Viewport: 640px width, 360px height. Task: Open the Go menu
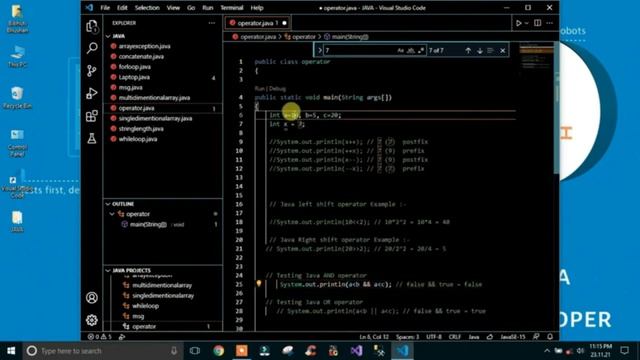tap(191, 8)
